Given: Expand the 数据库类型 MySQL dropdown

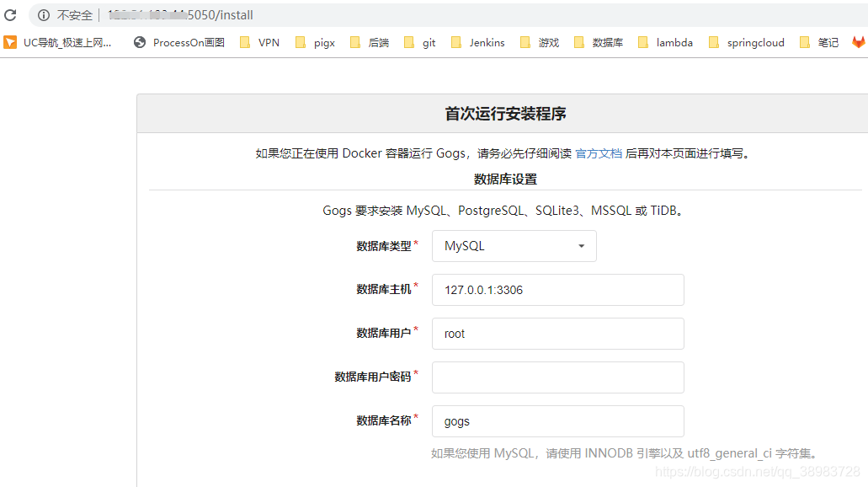Looking at the screenshot, I should 514,246.
